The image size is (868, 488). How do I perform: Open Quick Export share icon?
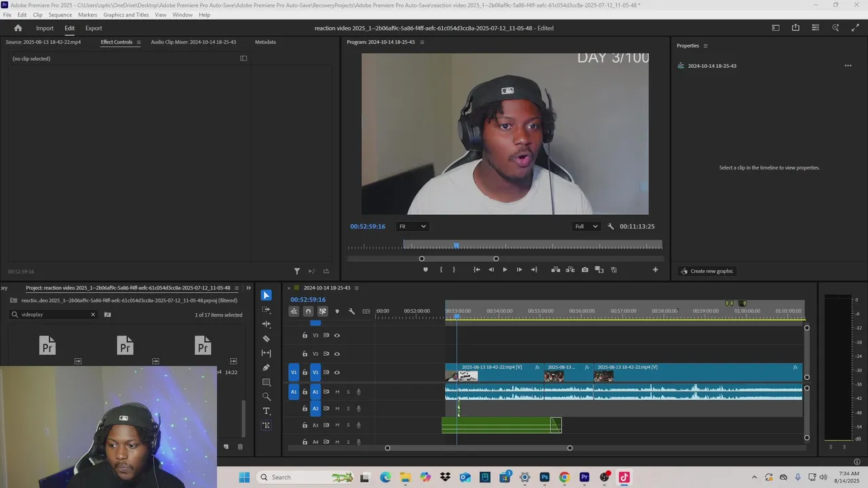(795, 28)
